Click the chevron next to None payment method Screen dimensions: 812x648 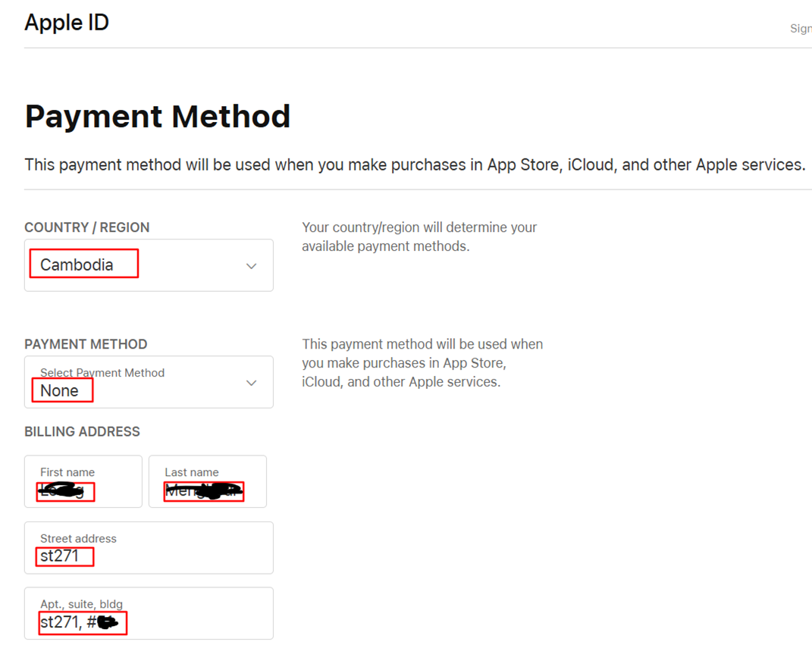pyautogui.click(x=251, y=383)
